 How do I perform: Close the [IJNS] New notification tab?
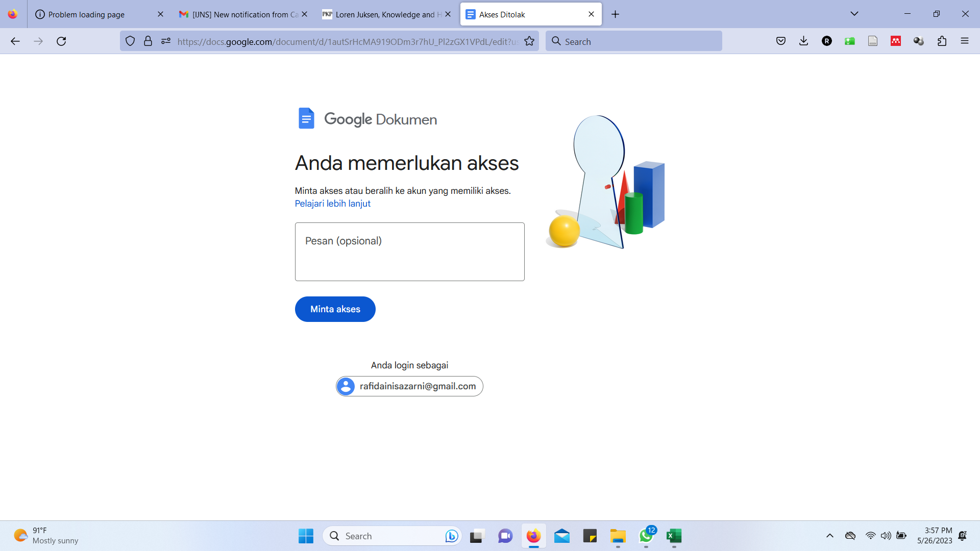[x=304, y=14]
